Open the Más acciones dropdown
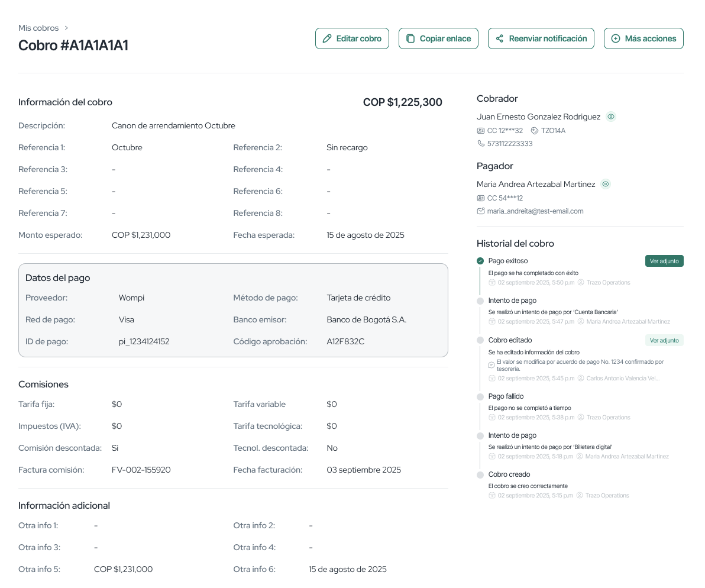Screen dimensions: 705x588 click(x=643, y=38)
